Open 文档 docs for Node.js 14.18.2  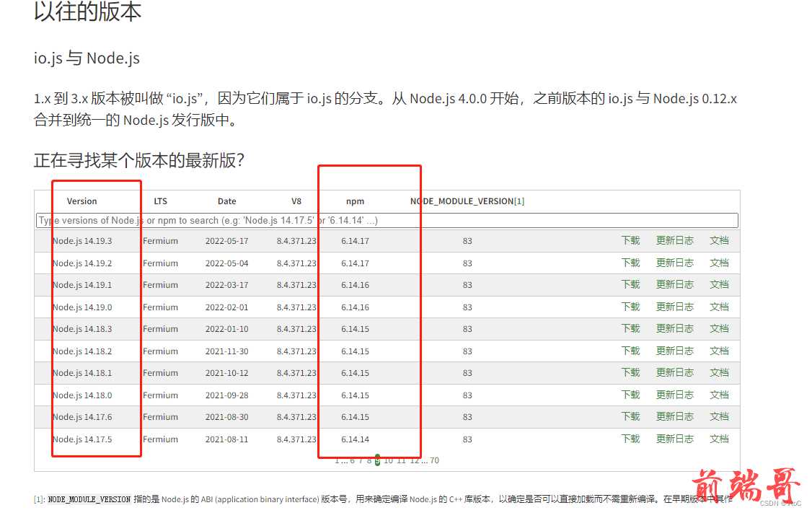pos(719,351)
